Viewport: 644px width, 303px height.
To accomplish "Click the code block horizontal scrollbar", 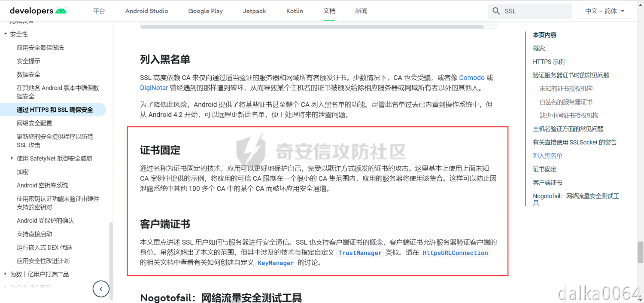I will coord(312,27).
